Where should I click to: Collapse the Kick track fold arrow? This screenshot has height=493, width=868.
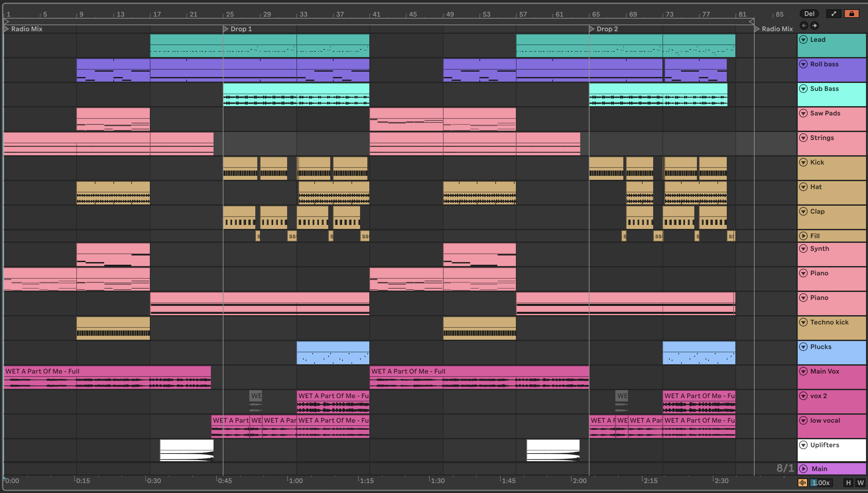coord(803,163)
